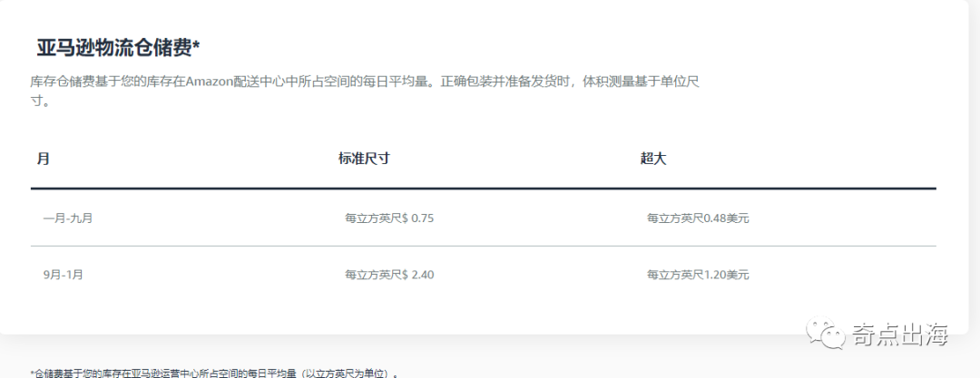Select the 标准尺寸 column header

tap(365, 159)
